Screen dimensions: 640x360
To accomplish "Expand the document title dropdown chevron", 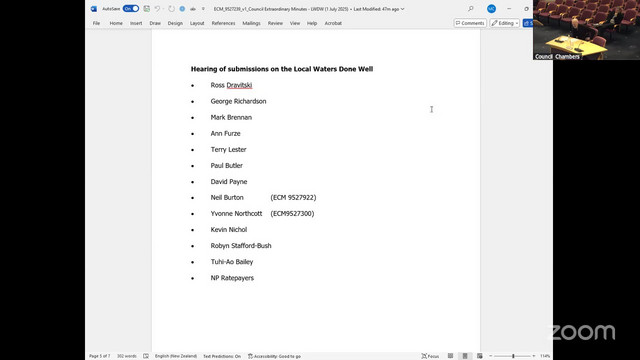I will [x=402, y=9].
